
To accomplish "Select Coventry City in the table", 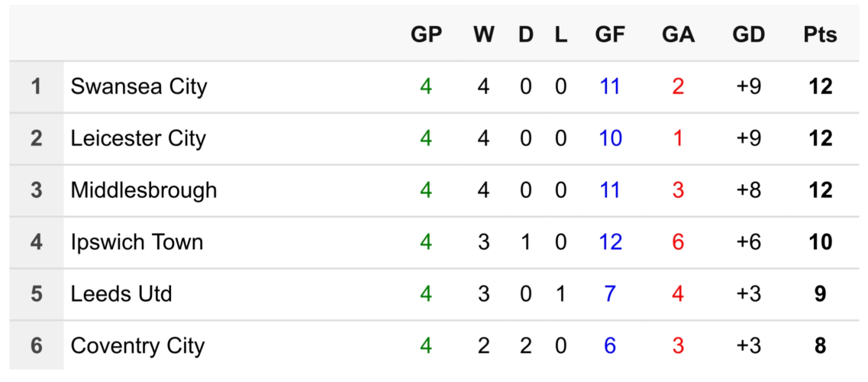I will (x=137, y=346).
